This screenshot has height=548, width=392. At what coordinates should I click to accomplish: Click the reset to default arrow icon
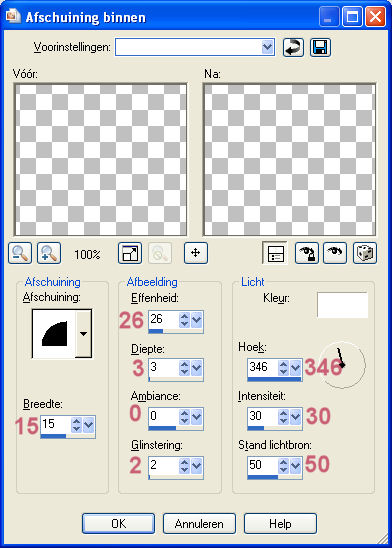pos(293,48)
